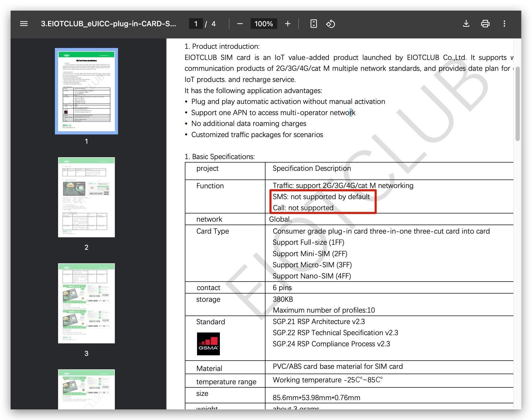Click the '1. Basic Specifications:' heading
Image resolution: width=532 pixels, height=420 pixels.
click(220, 157)
